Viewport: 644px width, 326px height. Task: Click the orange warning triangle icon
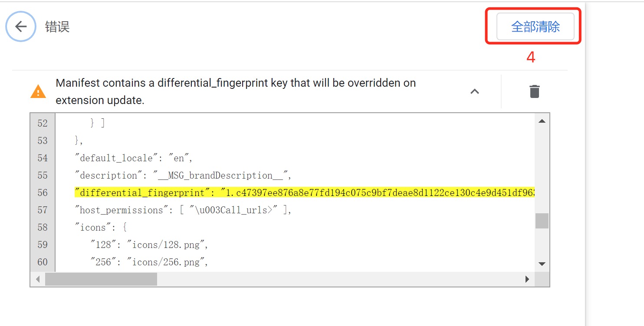point(38,91)
